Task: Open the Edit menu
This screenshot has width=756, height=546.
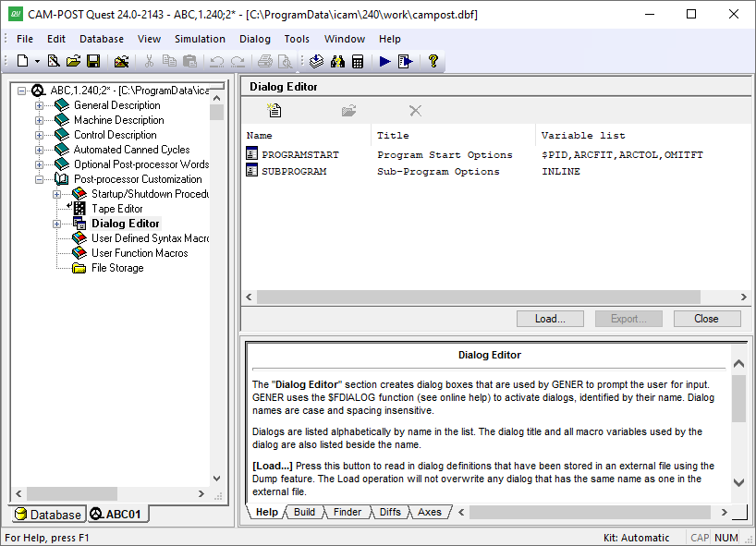Action: [x=56, y=39]
